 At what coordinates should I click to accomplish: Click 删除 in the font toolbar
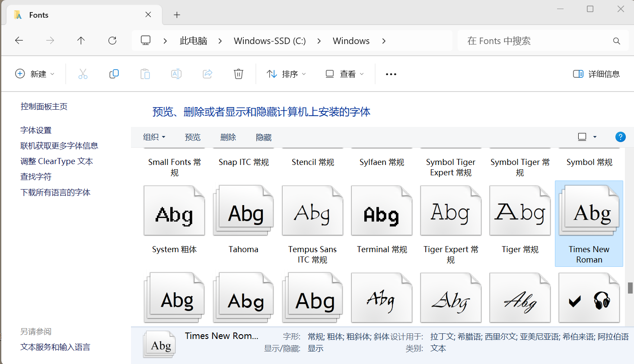pyautogui.click(x=228, y=137)
